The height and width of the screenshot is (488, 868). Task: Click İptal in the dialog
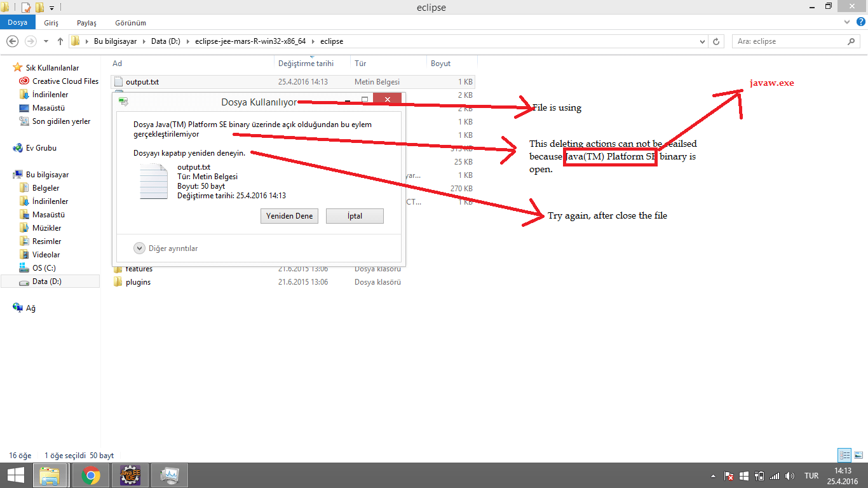pyautogui.click(x=355, y=216)
